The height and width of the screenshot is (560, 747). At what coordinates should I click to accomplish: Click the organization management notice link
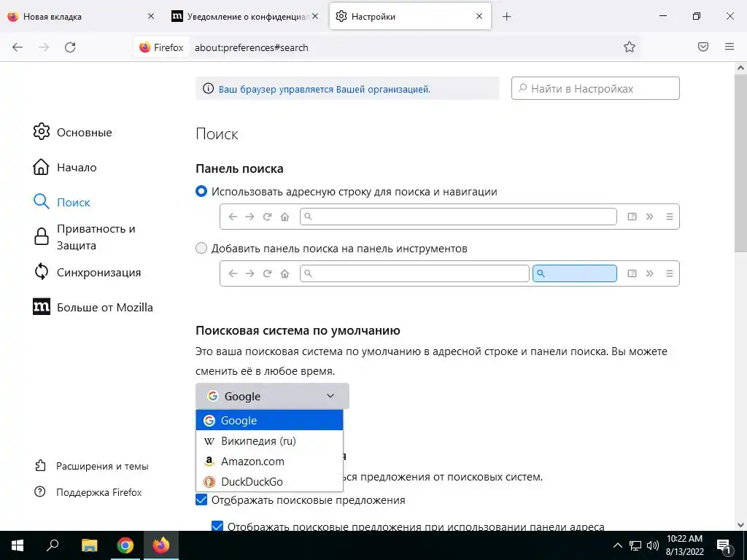click(325, 89)
